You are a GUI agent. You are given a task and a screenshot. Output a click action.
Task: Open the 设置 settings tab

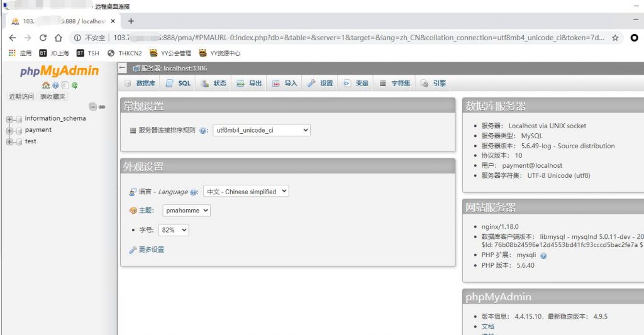pos(320,84)
